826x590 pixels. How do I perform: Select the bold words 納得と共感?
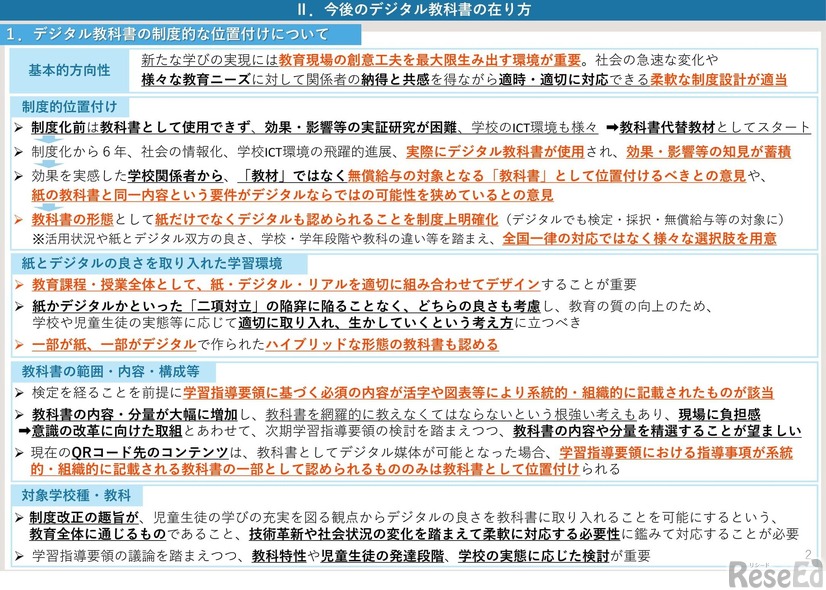pyautogui.click(x=396, y=80)
